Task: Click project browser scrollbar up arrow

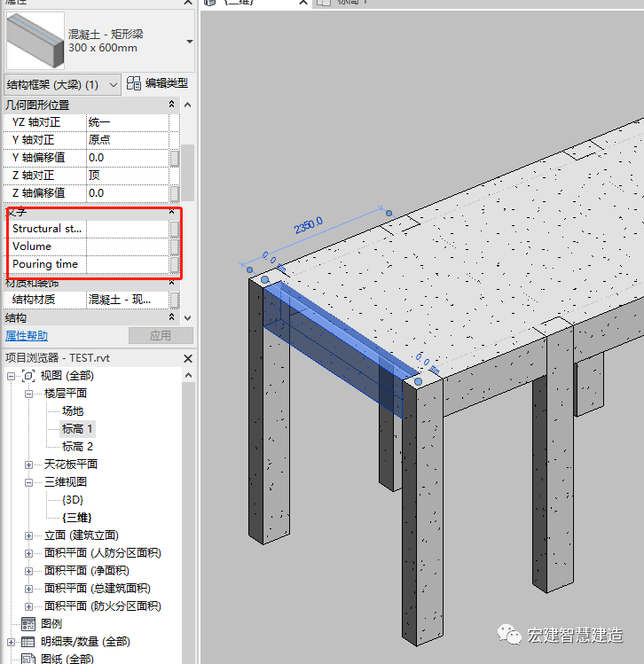Action: pyautogui.click(x=189, y=376)
